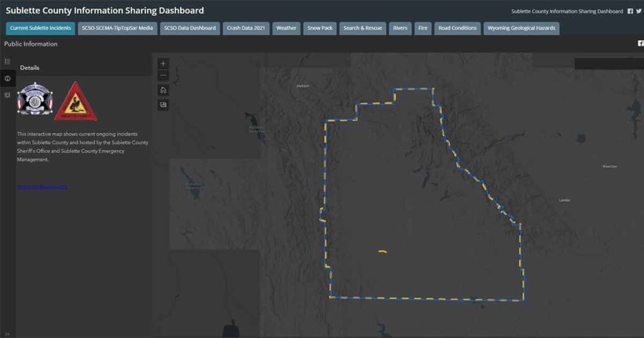
Task: Open Road Conditions tab
Action: pos(458,28)
